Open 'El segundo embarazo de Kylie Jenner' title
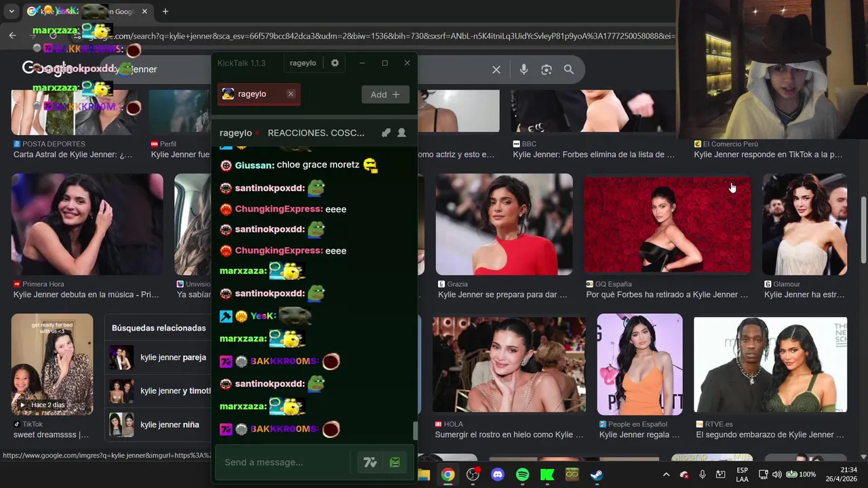 point(770,435)
